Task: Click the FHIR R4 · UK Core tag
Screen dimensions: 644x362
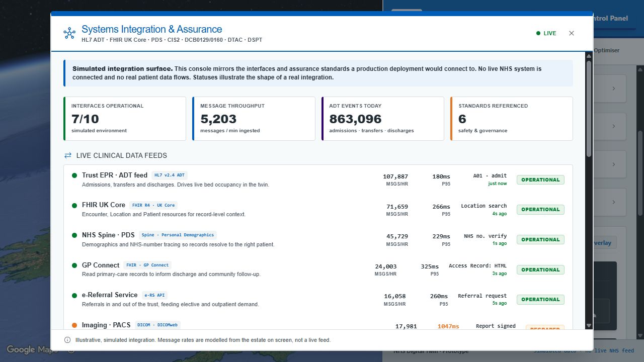Action: 153,205
